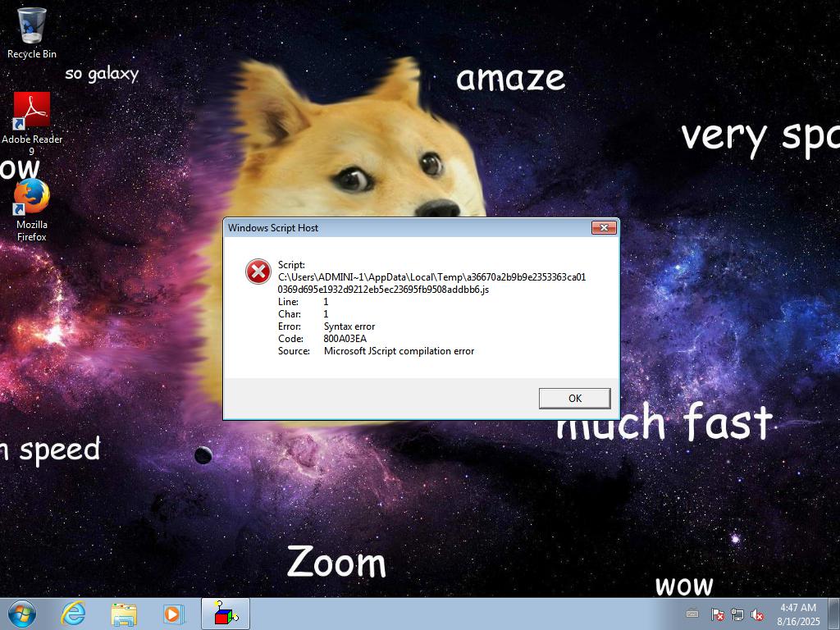Open Windows Media Player from the taskbar
Viewport: 840px width, 630px height.
click(173, 614)
